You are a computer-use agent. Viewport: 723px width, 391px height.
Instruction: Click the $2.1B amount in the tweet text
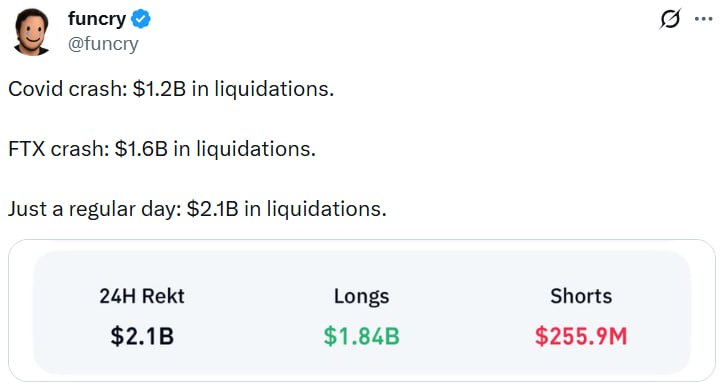pos(213,208)
